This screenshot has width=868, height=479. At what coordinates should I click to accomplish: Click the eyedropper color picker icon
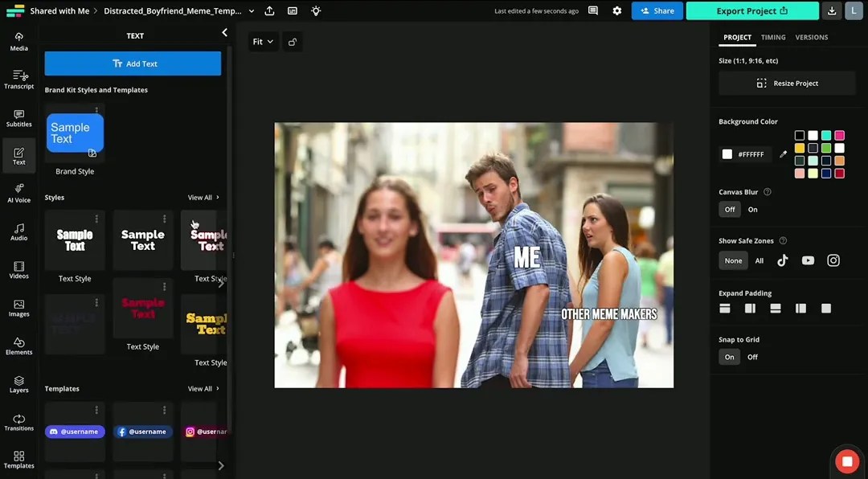(783, 154)
